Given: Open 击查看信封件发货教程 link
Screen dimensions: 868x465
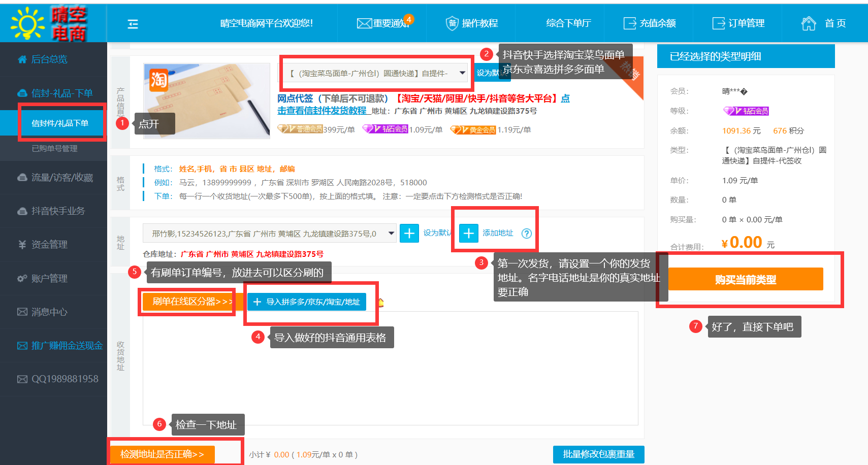Looking at the screenshot, I should (322, 111).
